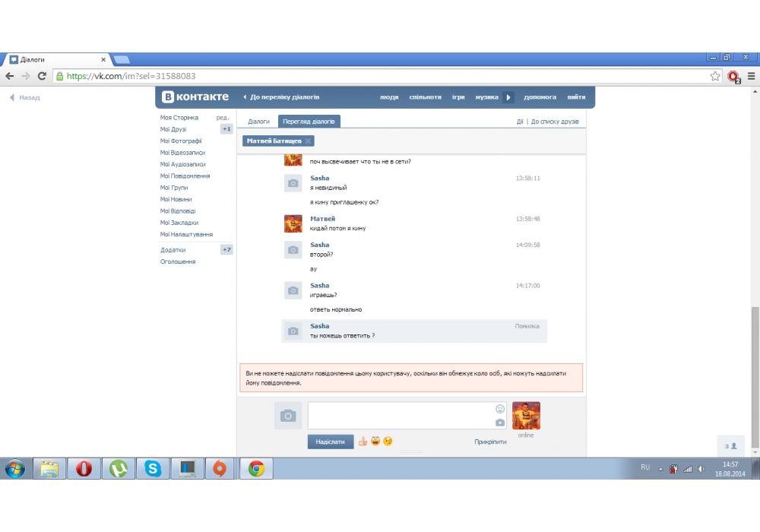Click ред. edit link in sidebar
Viewport: 760px width, 532px height.
[223, 118]
